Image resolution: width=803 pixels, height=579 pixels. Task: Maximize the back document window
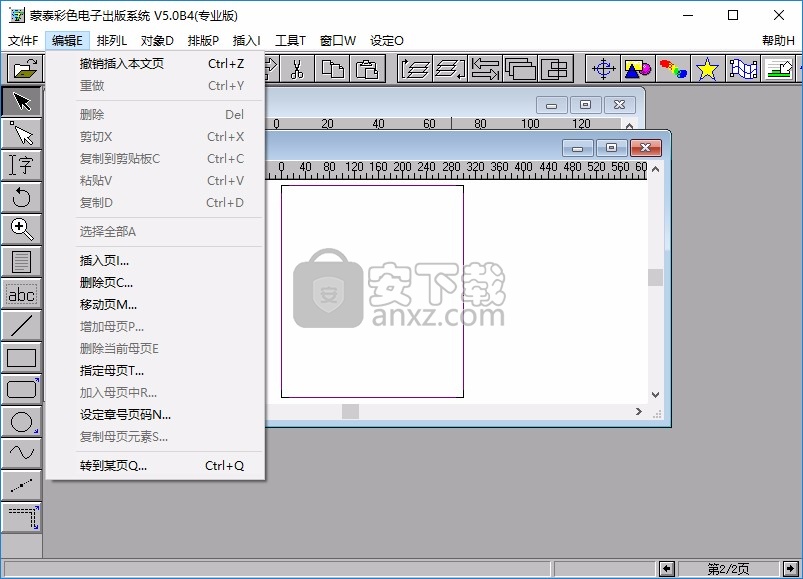(x=585, y=105)
